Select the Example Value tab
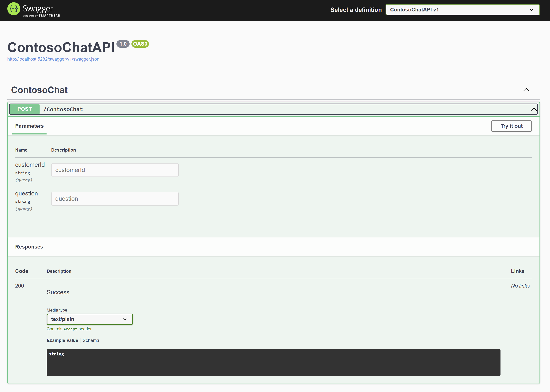Viewport: 550px width, 392px height. point(62,340)
